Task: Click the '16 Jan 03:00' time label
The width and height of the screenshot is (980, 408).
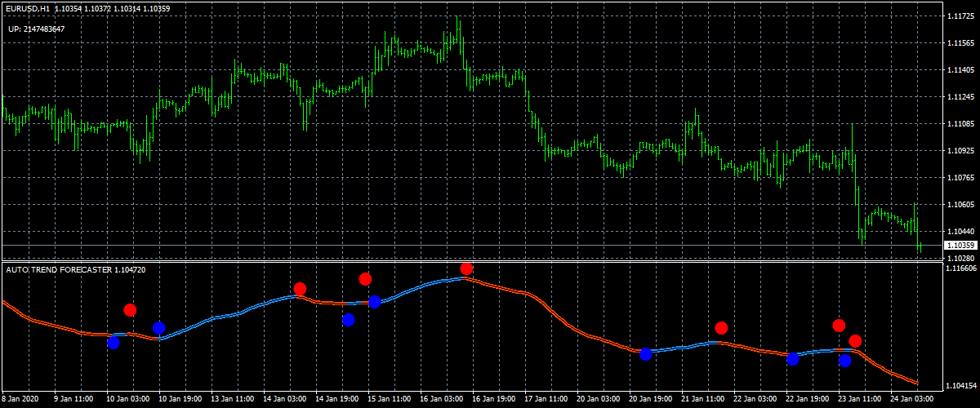Action: (x=440, y=400)
